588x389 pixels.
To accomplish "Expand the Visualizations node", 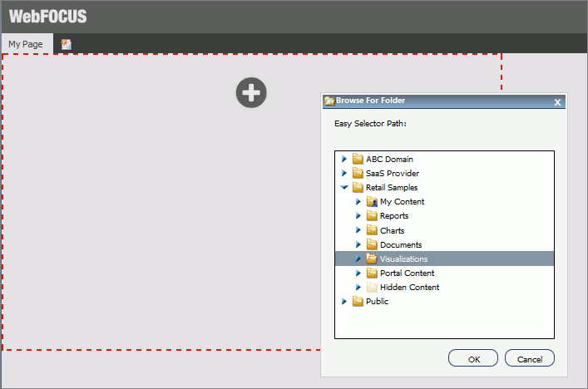I will [x=358, y=259].
